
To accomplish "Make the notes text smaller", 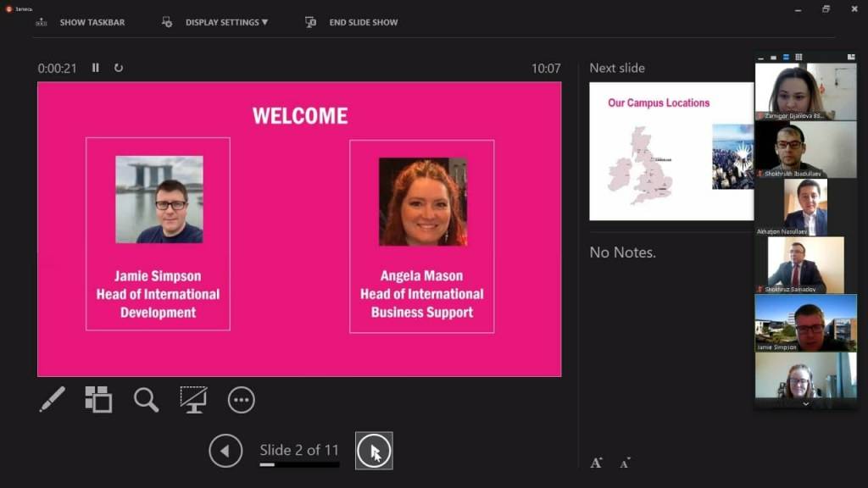I will 625,463.
